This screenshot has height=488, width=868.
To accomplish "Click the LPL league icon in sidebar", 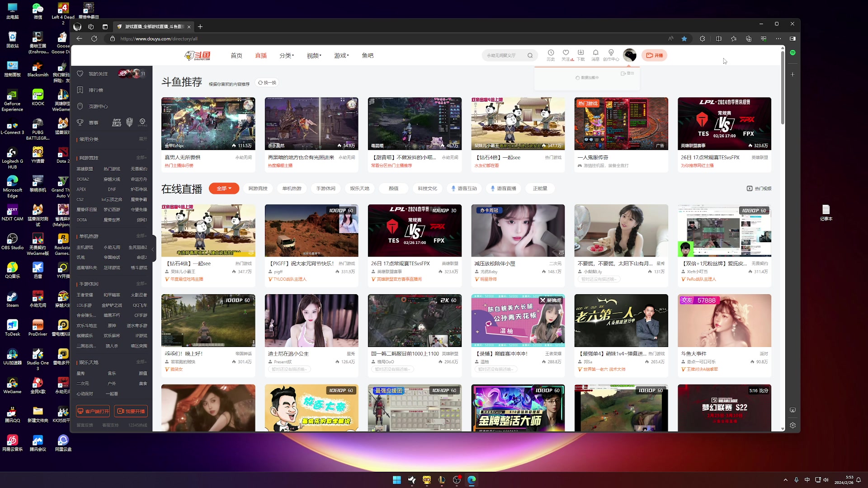I will pos(117,122).
